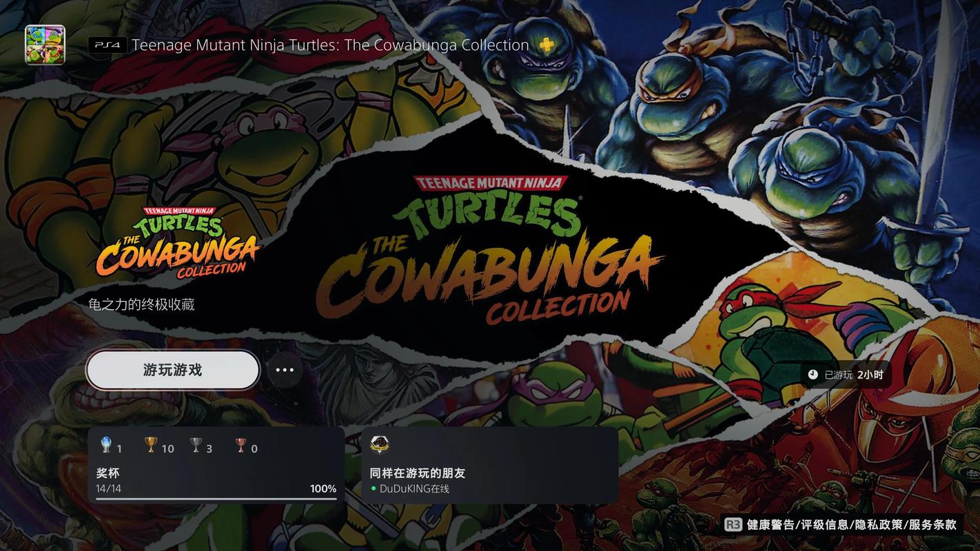Open the 奖杯 trophies label
Viewport: 980px width, 551px height.
tap(108, 473)
